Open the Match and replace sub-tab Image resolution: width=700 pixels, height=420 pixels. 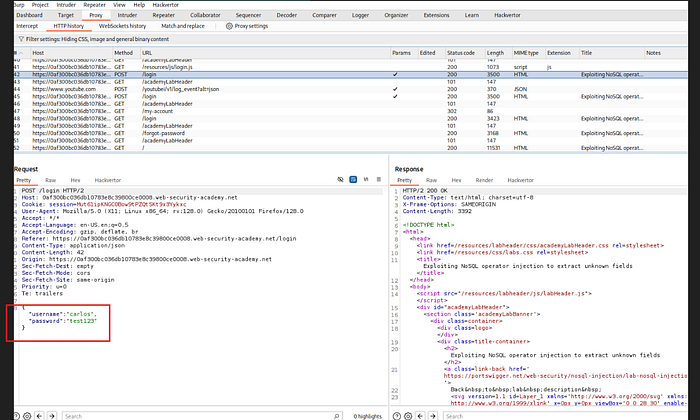[183, 26]
